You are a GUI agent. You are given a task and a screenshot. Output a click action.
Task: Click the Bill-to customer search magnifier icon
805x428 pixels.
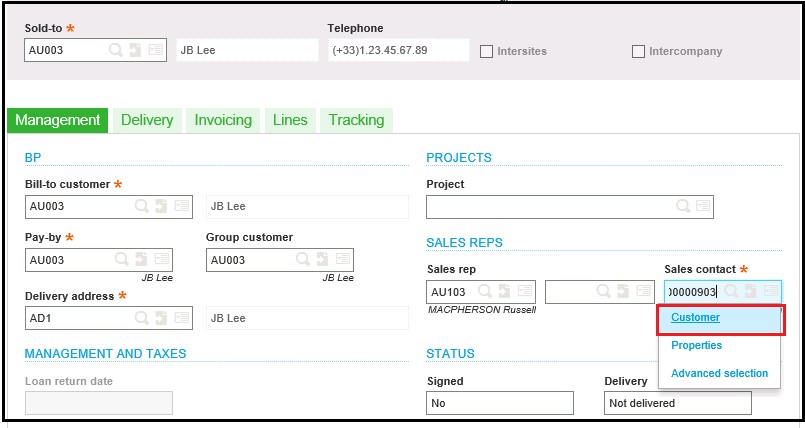tap(142, 206)
